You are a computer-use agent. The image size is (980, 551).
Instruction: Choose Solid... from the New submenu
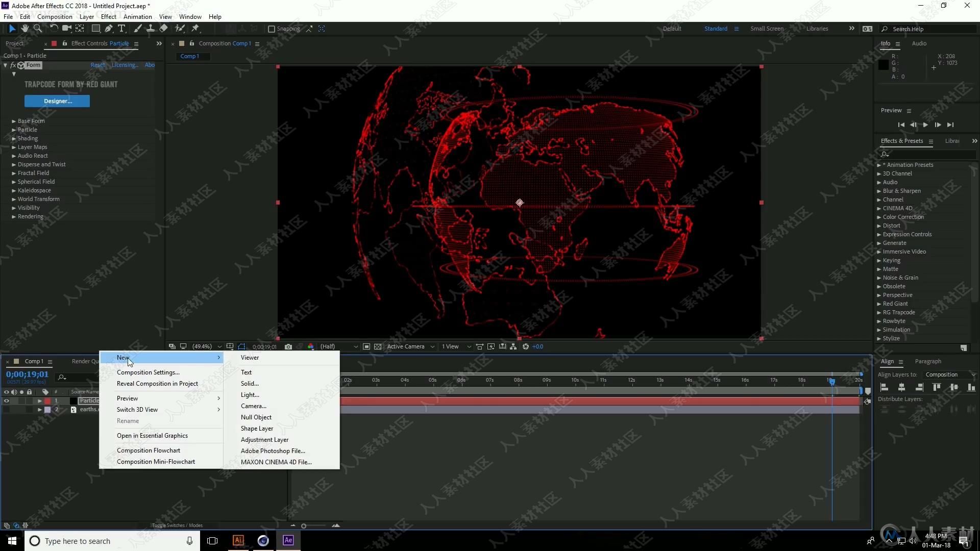(x=250, y=384)
